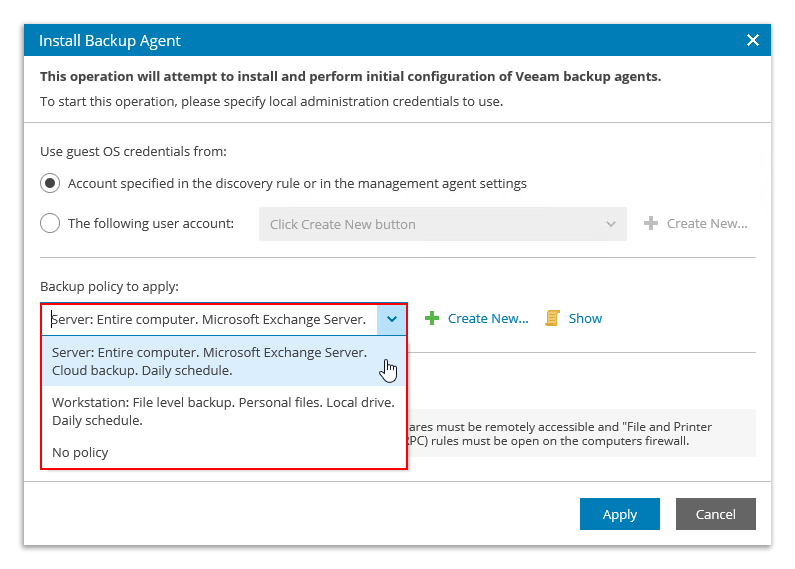
Task: Click the Create New link for backup policy
Action: (x=487, y=318)
